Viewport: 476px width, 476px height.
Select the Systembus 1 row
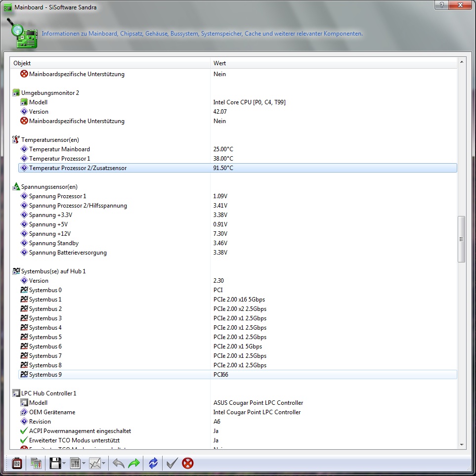(x=237, y=300)
